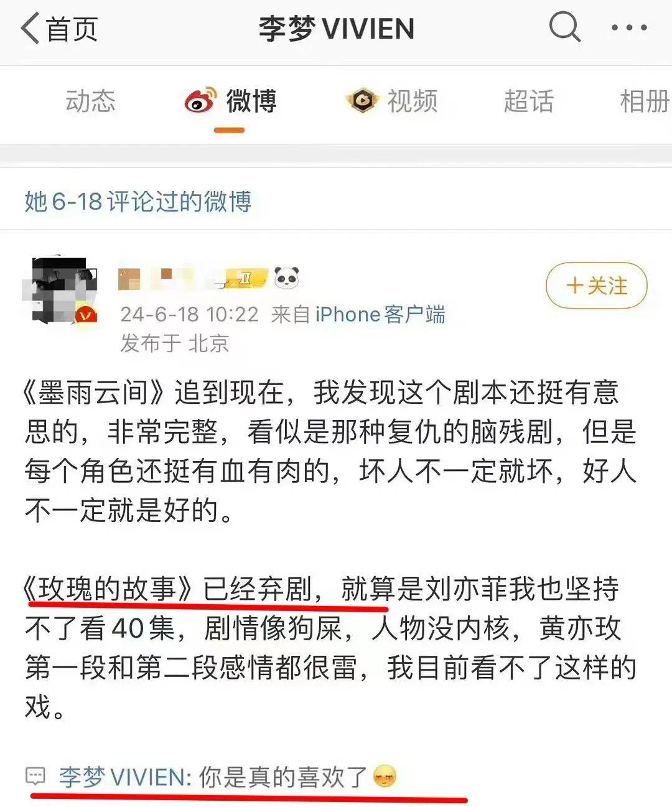The height and width of the screenshot is (807, 672).
Task: Tap the back arrow next to 首页
Action: pos(30,29)
